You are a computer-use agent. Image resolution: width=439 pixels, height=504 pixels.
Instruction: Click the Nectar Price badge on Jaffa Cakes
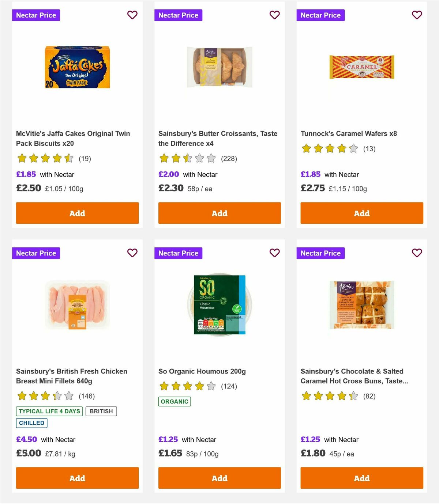[x=36, y=15]
